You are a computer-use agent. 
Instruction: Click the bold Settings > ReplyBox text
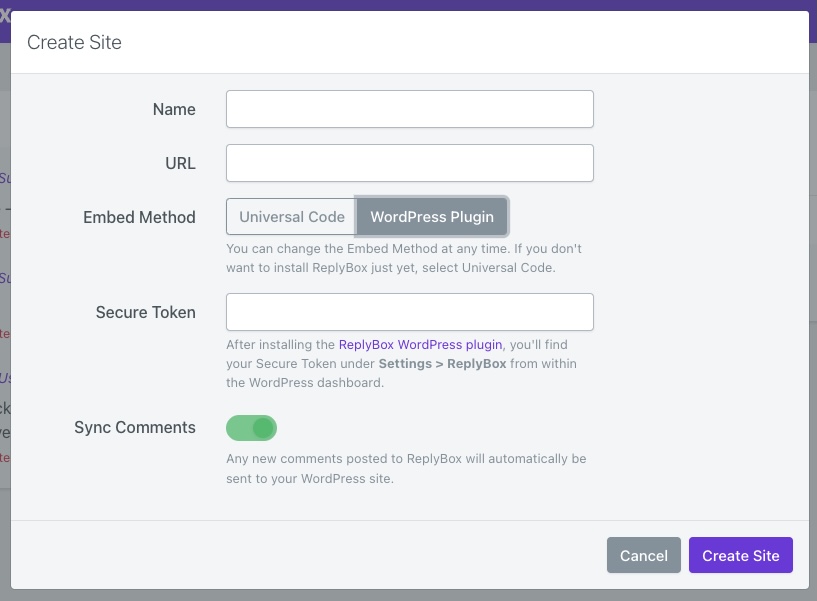click(x=441, y=364)
